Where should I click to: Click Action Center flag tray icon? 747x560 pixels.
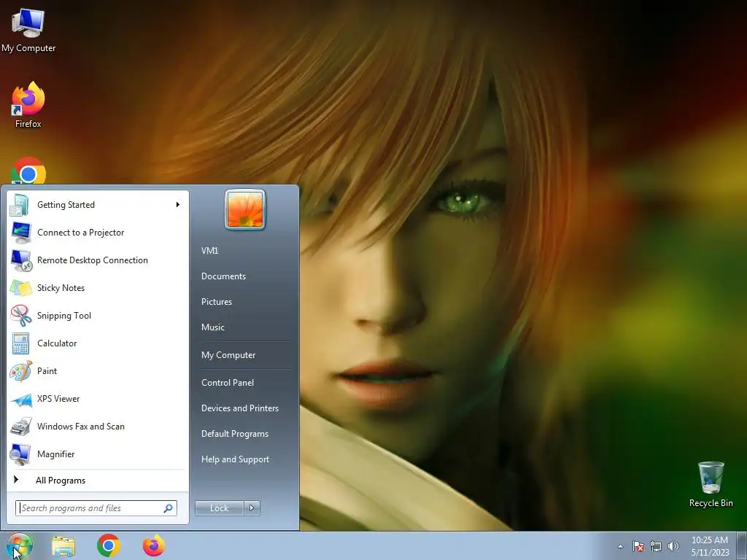tap(638, 546)
